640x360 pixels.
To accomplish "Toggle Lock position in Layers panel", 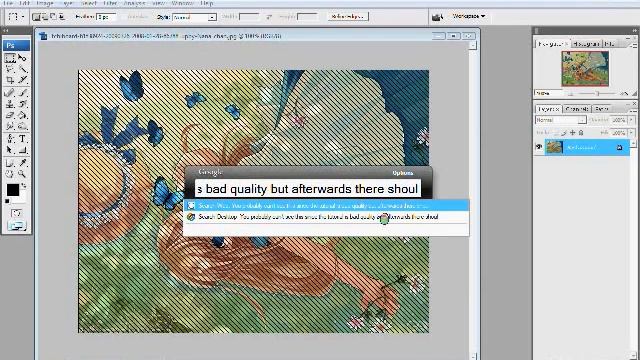I will (x=572, y=133).
